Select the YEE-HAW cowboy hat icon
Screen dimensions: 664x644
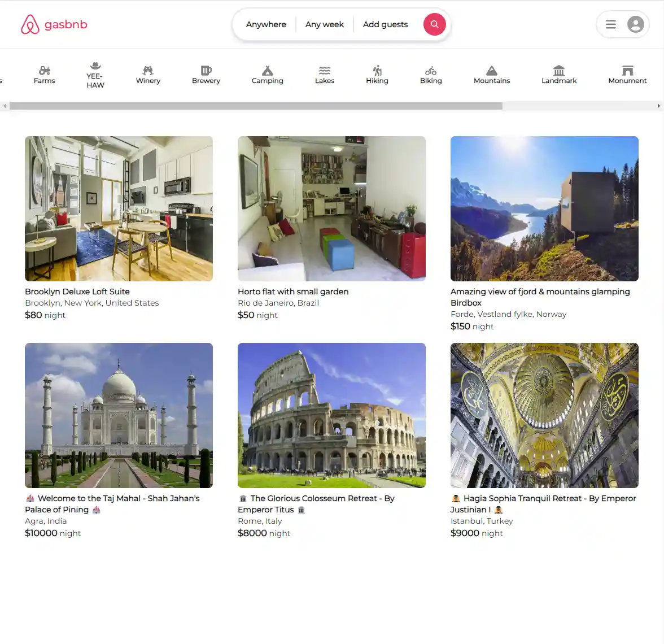pyautogui.click(x=95, y=66)
